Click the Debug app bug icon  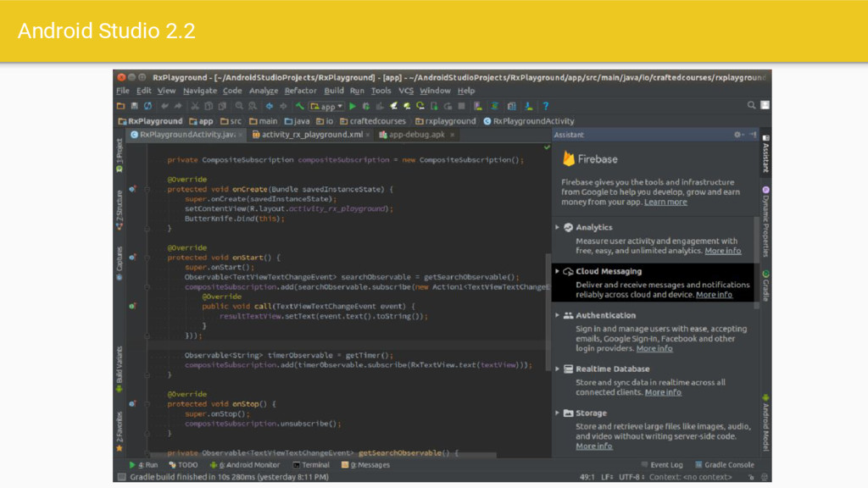(366, 106)
